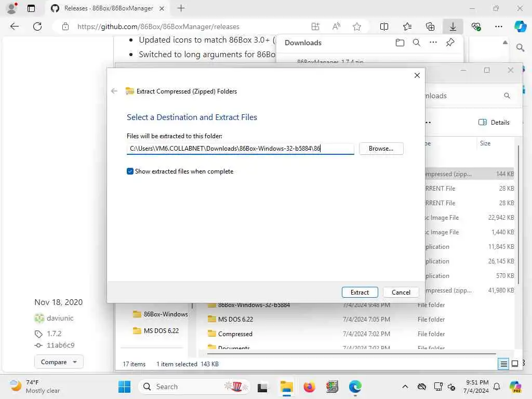
Task: Click the File Explorer horizontal scrollbar
Action: tap(352, 353)
